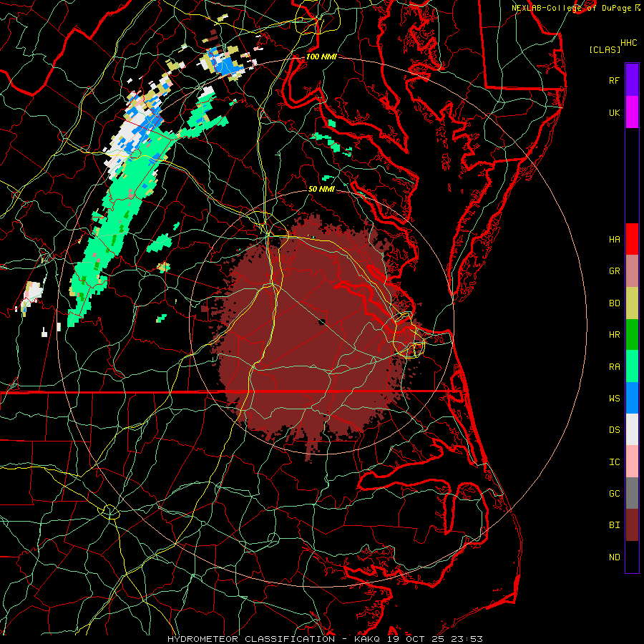Click the DS legend label
This screenshot has height=644, width=644.
614,429
